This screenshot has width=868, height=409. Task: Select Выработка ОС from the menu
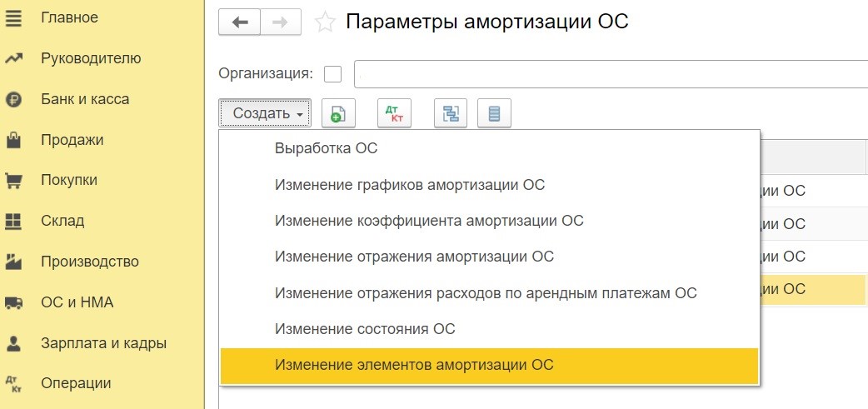(489, 148)
